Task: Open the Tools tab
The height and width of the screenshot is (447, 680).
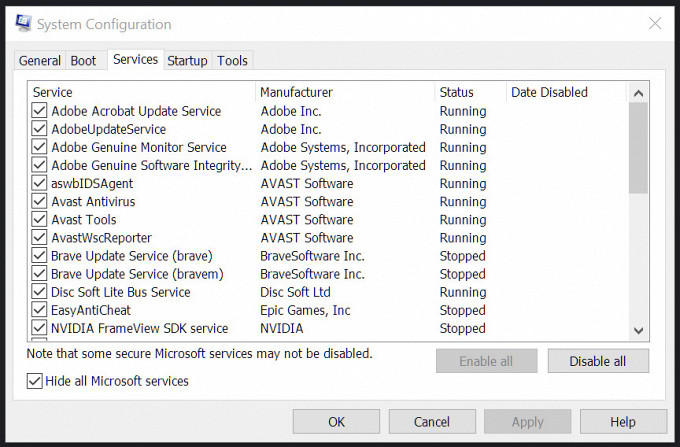Action: 232,61
